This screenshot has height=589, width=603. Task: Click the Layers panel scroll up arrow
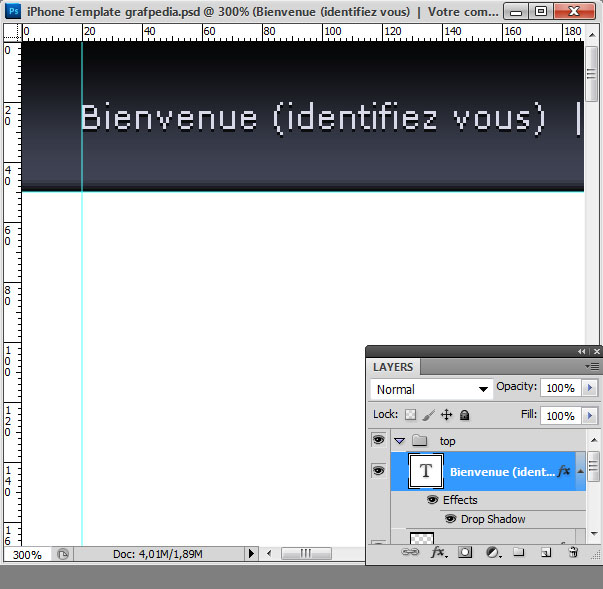pos(594,440)
